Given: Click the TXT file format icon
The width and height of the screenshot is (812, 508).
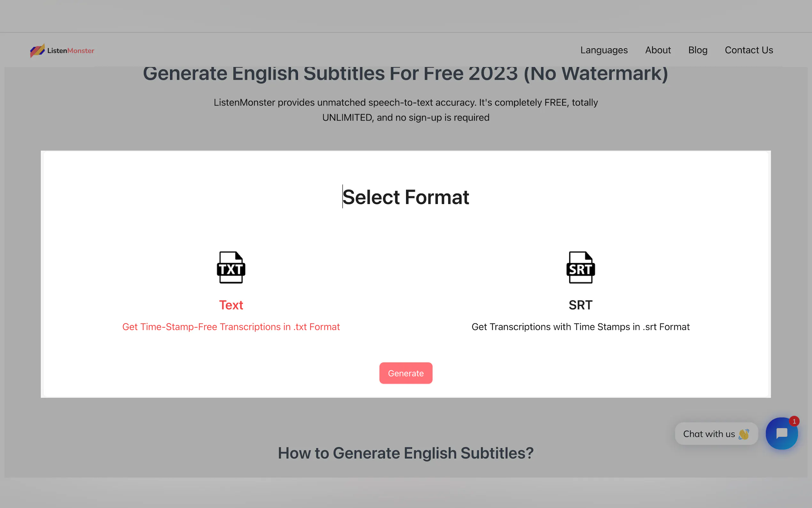Looking at the screenshot, I should (x=231, y=267).
